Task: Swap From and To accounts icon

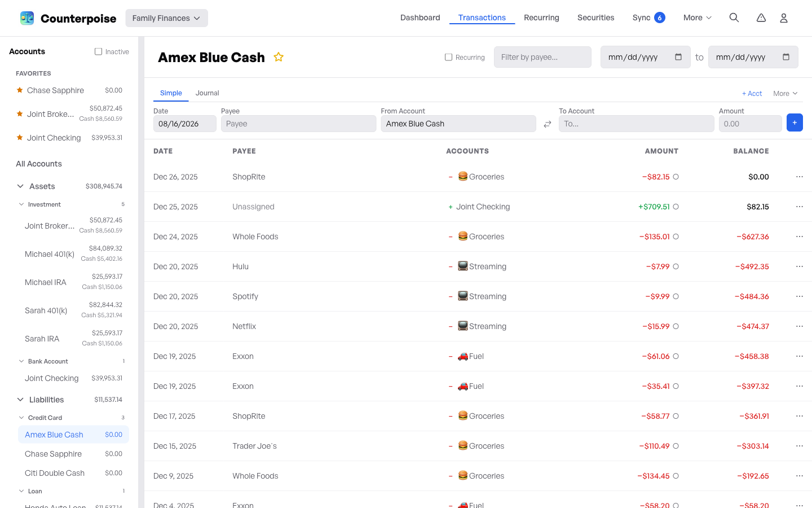Action: click(x=547, y=124)
